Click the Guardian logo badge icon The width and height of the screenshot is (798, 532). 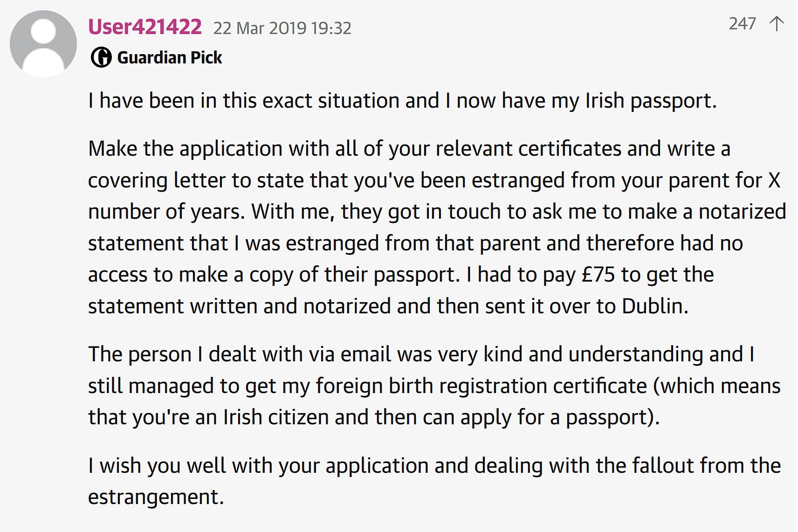(101, 57)
